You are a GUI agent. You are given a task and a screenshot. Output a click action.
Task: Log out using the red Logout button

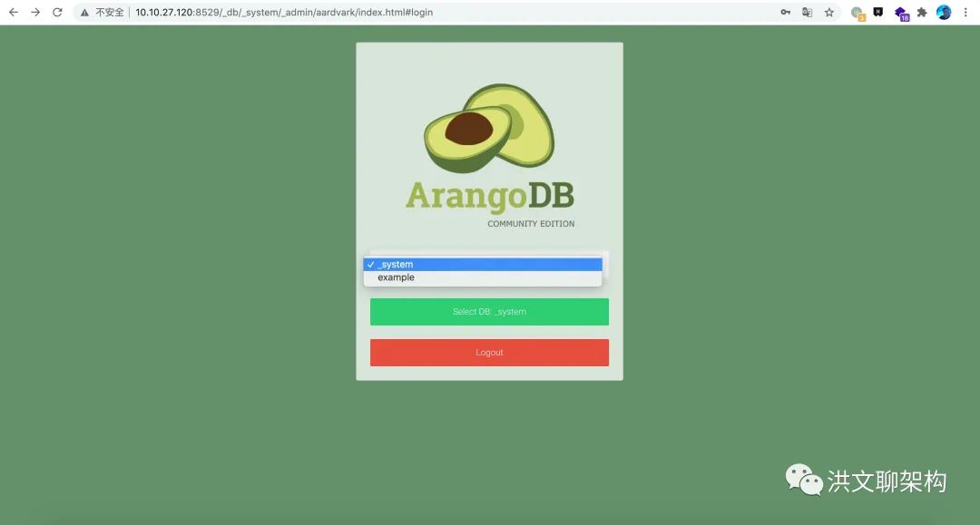(x=489, y=352)
